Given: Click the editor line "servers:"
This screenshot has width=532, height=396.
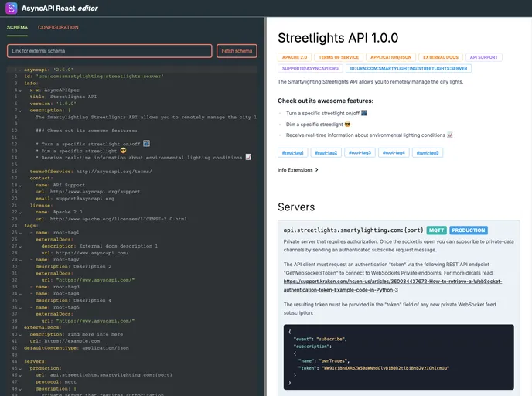Looking at the screenshot, I should pos(36,361).
